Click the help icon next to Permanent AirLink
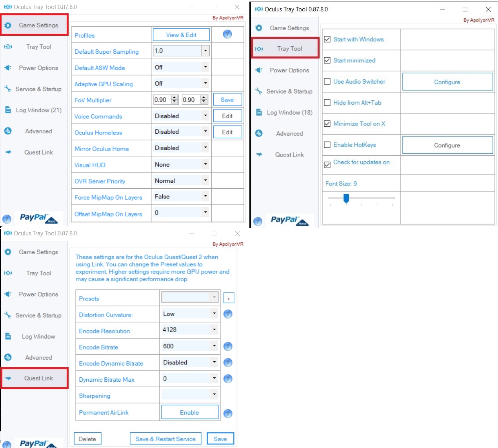498x448 pixels. pyautogui.click(x=228, y=413)
